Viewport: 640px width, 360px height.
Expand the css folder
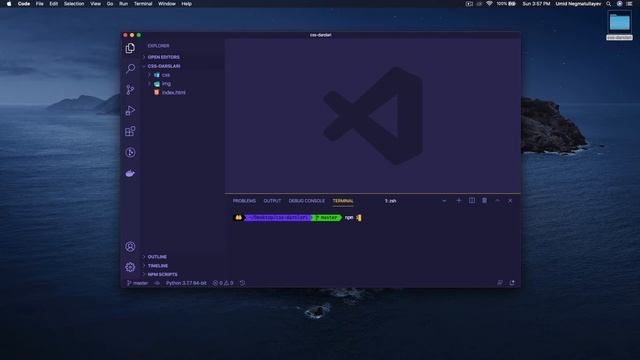183,75
